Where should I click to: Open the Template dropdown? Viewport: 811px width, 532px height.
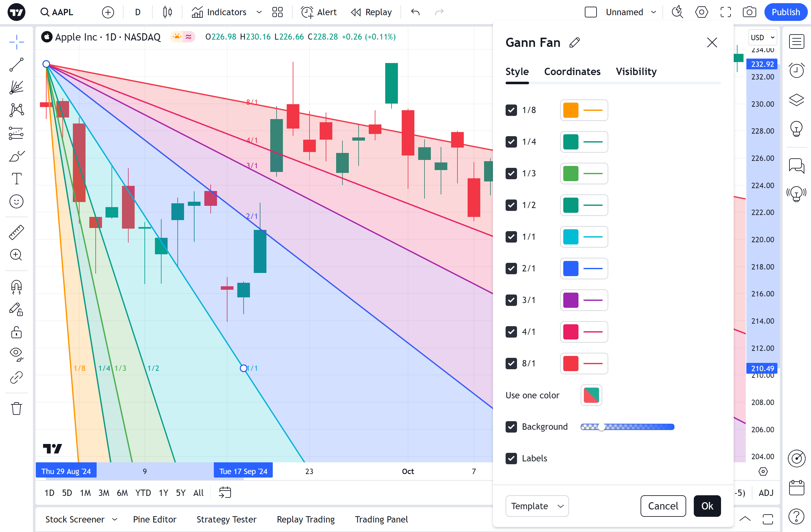click(x=537, y=506)
